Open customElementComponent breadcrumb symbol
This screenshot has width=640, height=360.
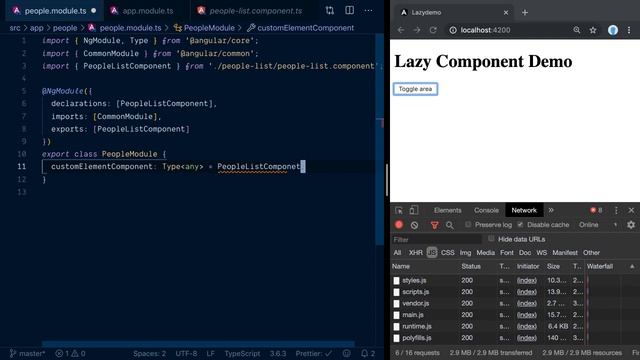click(300, 28)
